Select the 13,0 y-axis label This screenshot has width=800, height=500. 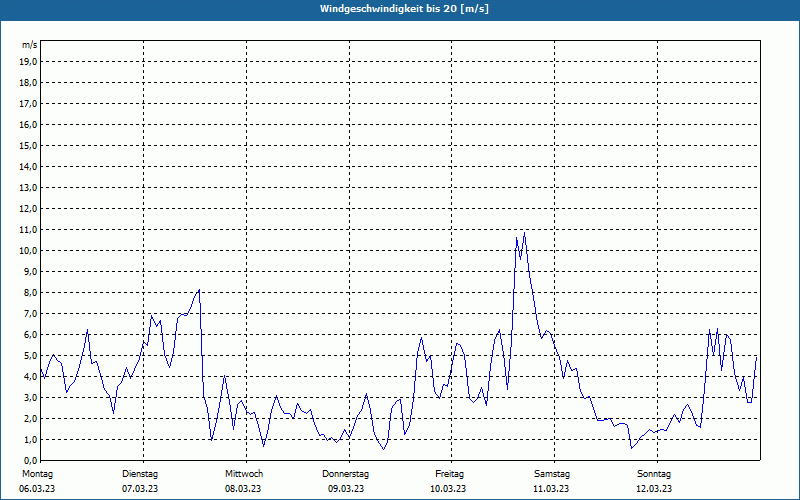point(28,187)
